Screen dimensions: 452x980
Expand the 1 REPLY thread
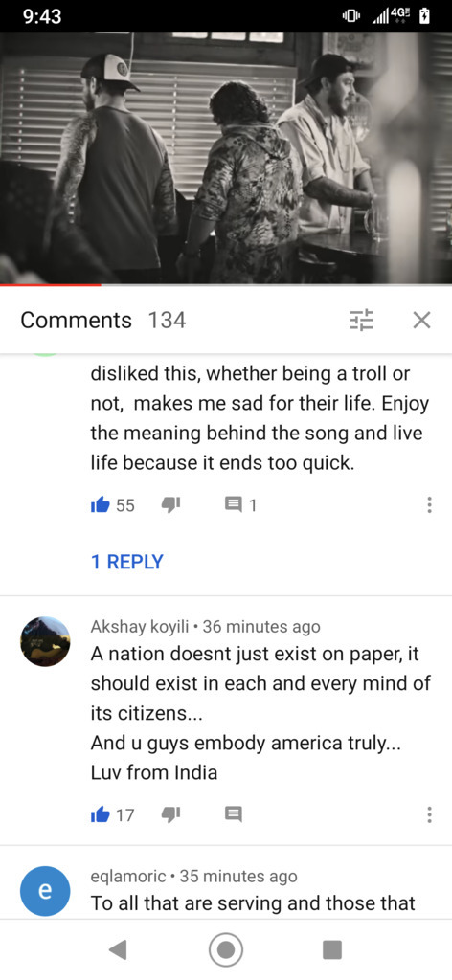[x=127, y=561]
